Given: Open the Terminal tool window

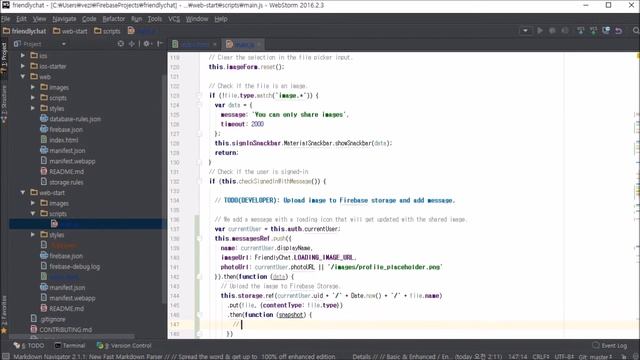Looking at the screenshot, I should pyautogui.click(x=70, y=345).
